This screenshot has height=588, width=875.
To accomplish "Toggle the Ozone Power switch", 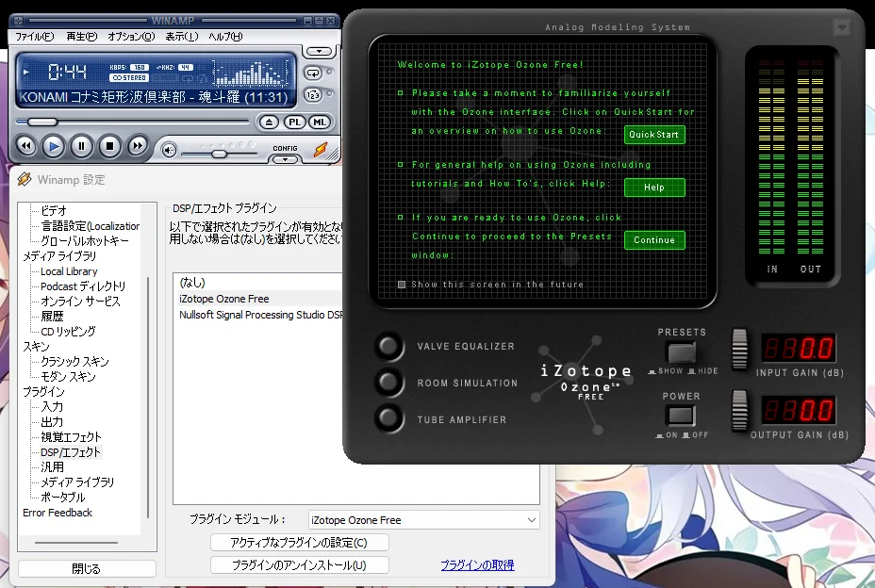I will (x=680, y=416).
